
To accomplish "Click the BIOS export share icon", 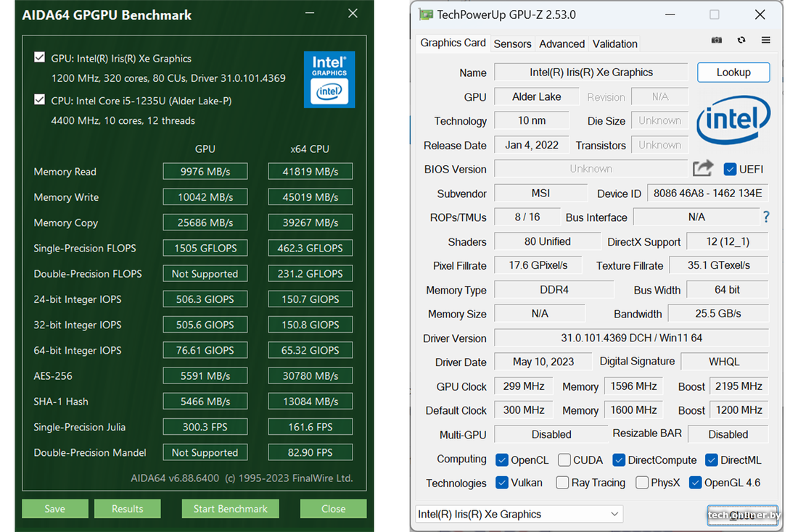I will (702, 169).
